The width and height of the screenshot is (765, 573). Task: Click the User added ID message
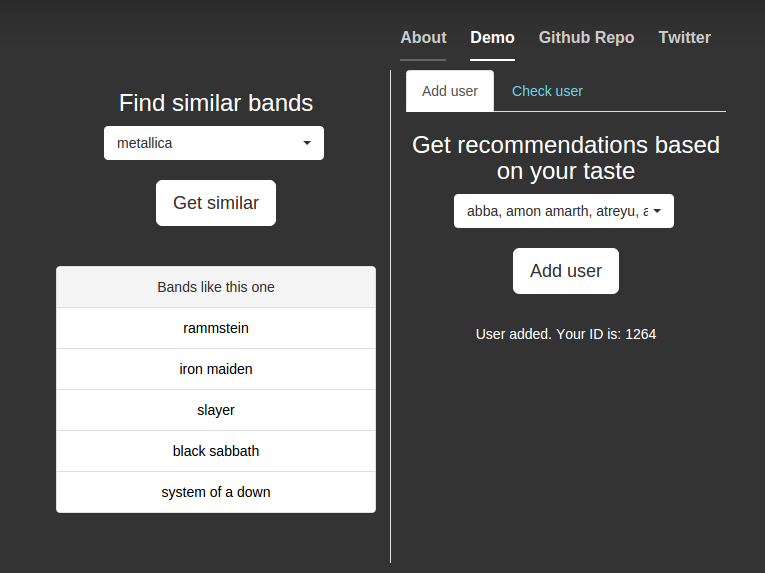pyautogui.click(x=566, y=334)
